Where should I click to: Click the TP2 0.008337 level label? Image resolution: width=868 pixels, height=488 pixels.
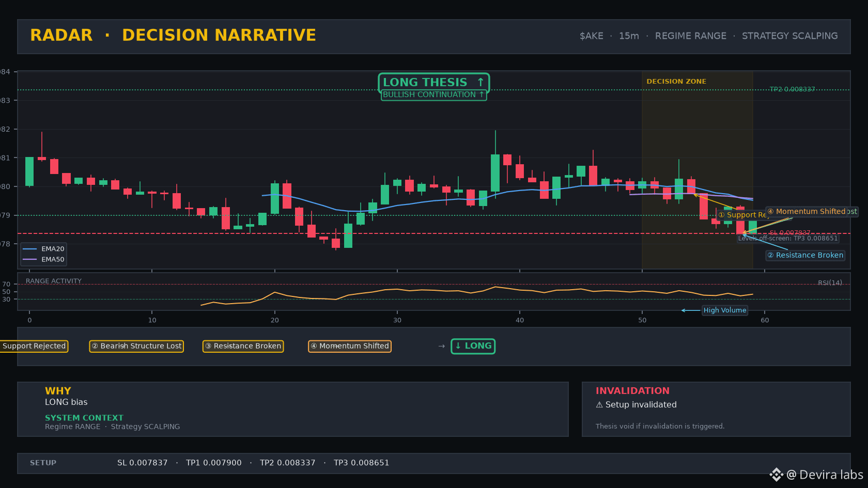pos(793,89)
